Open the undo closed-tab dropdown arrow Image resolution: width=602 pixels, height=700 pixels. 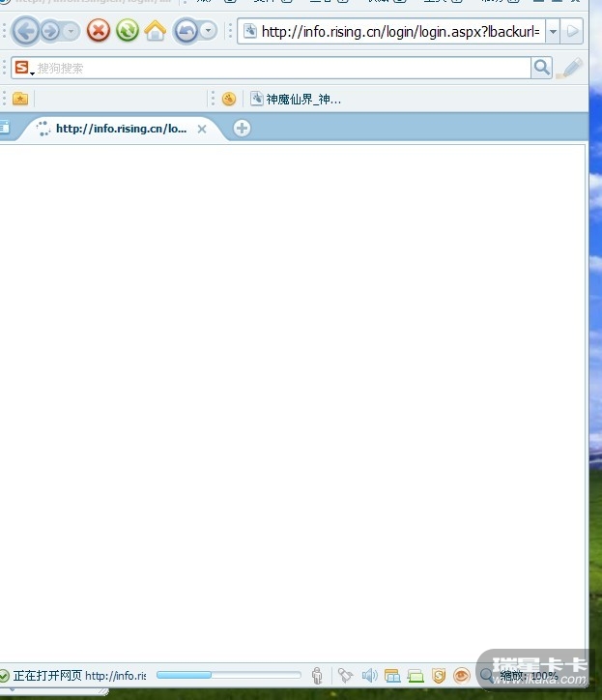tap(208, 31)
